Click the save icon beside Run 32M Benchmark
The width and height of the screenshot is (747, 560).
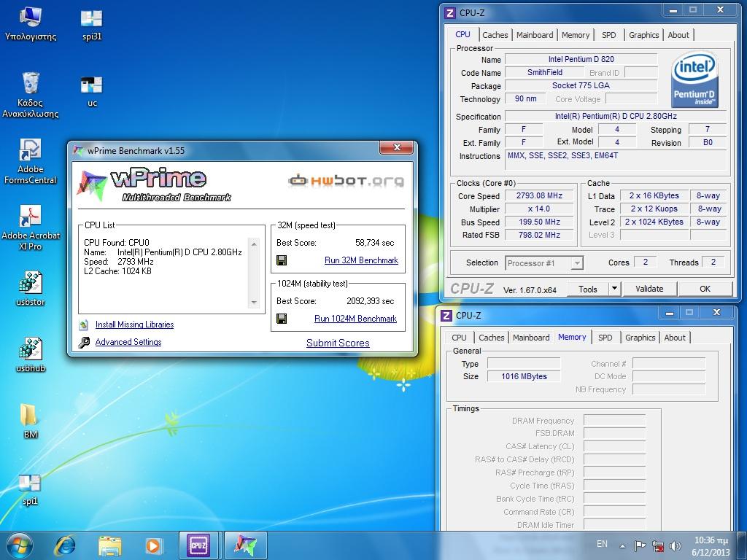pyautogui.click(x=282, y=260)
